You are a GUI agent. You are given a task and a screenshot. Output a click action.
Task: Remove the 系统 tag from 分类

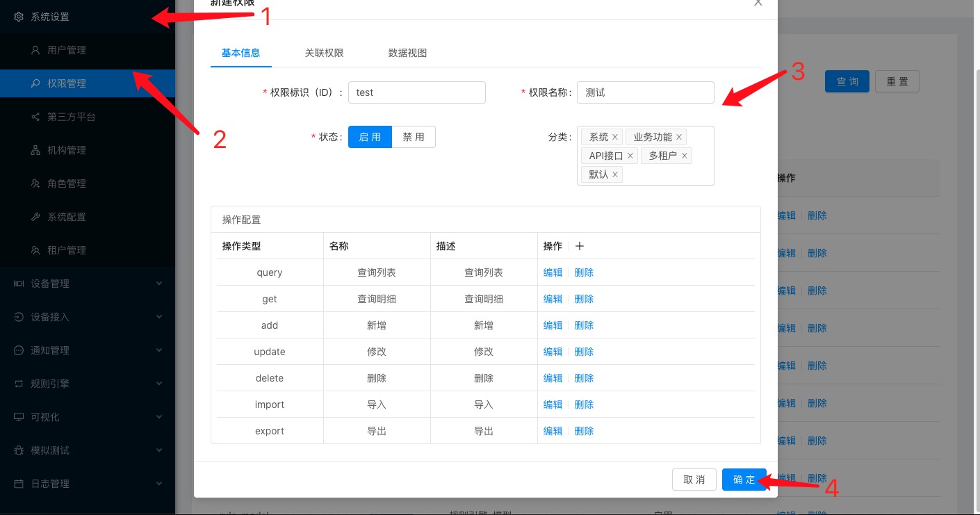point(615,138)
